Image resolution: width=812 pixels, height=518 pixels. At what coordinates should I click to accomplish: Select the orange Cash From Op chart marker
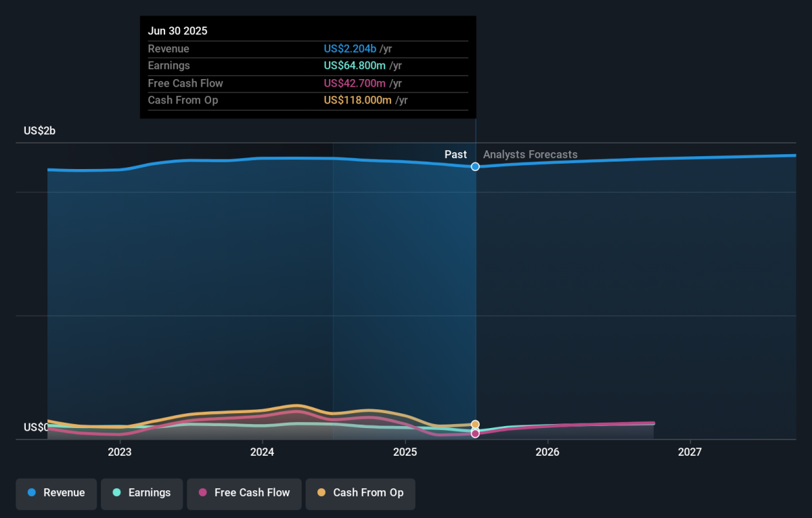pyautogui.click(x=475, y=425)
